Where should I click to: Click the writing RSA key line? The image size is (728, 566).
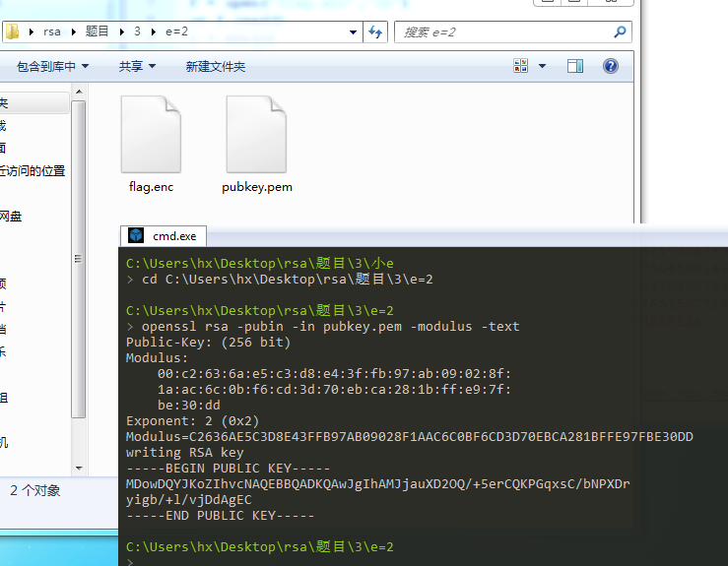pos(185,453)
